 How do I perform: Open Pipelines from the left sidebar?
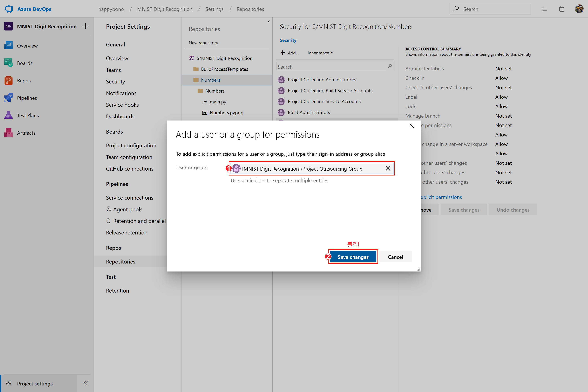tap(27, 98)
